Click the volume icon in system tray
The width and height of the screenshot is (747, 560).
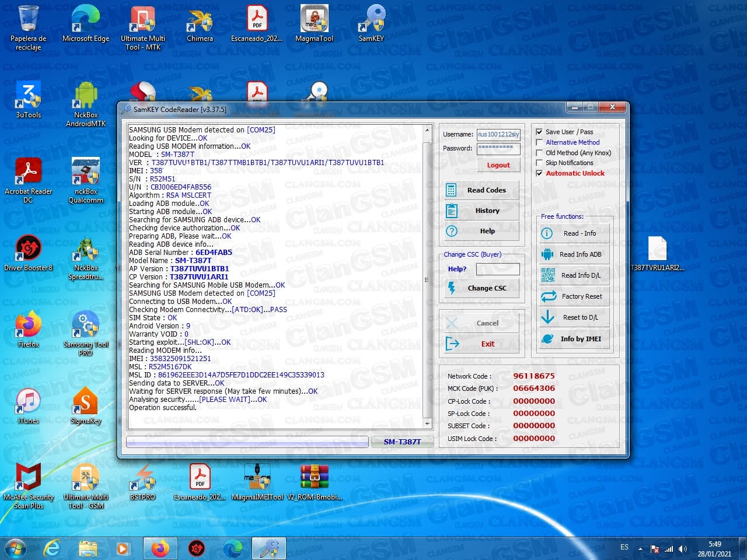click(683, 549)
